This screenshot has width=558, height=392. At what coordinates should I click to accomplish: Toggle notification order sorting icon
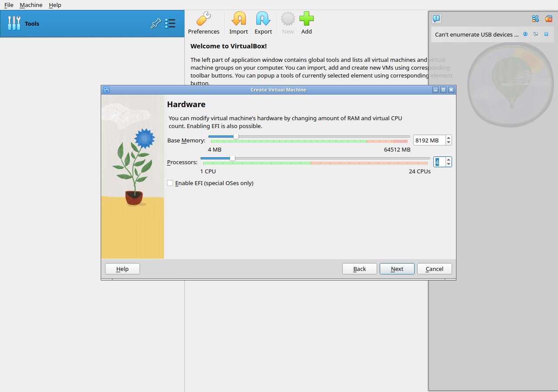tap(535, 19)
